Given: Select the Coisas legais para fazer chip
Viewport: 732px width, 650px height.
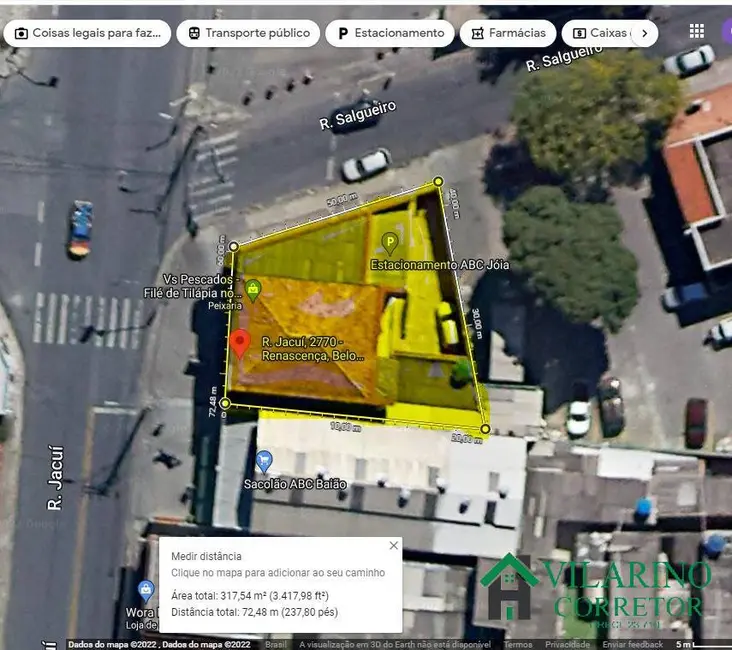Looking at the screenshot, I should click(87, 33).
